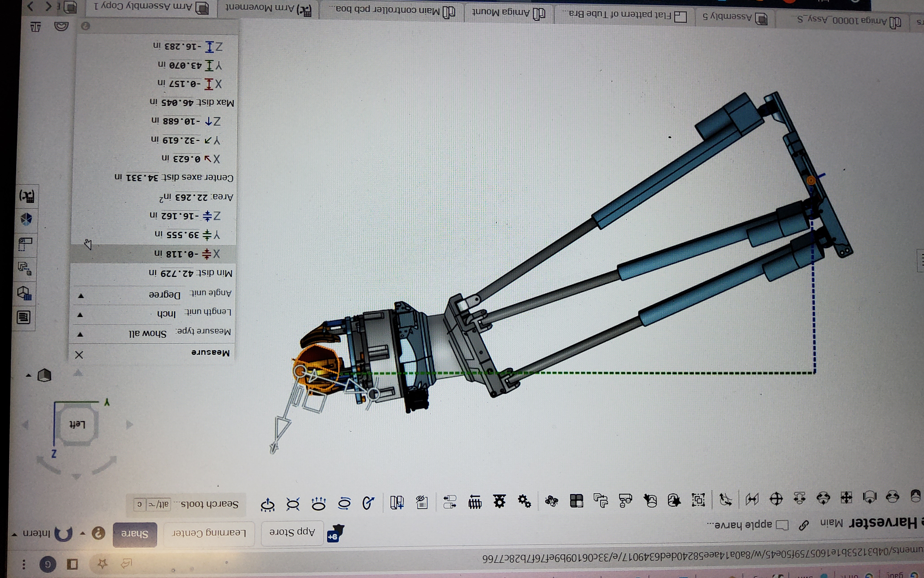Viewport: 924px width, 578px height.
Task: Select the Tangent mate curve icon
Action: [x=725, y=499]
